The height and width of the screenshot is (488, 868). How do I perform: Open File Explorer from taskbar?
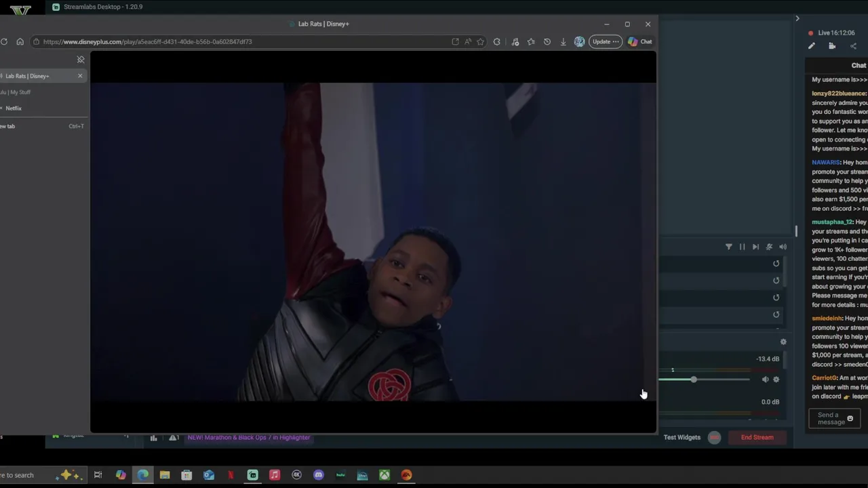click(165, 475)
